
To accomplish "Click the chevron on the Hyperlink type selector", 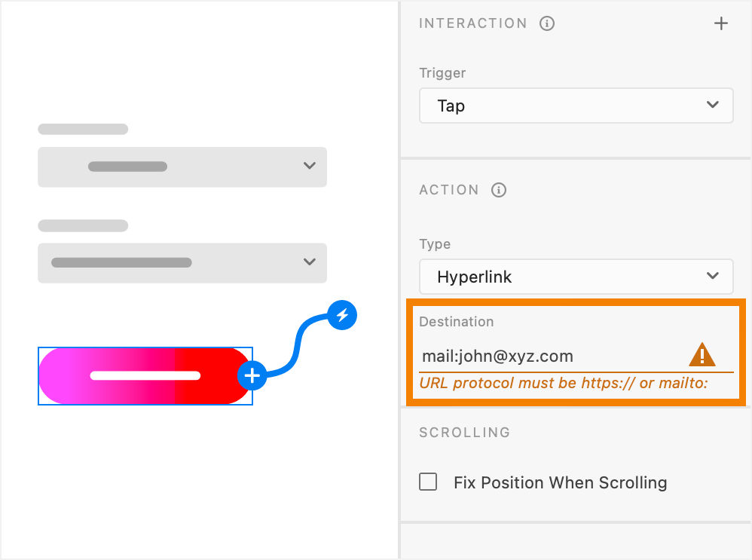I will point(713,277).
